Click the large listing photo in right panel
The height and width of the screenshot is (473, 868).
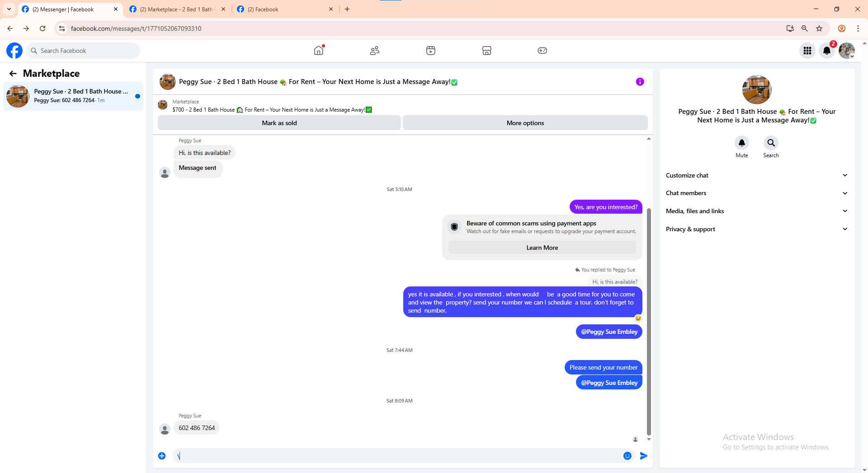[757, 89]
